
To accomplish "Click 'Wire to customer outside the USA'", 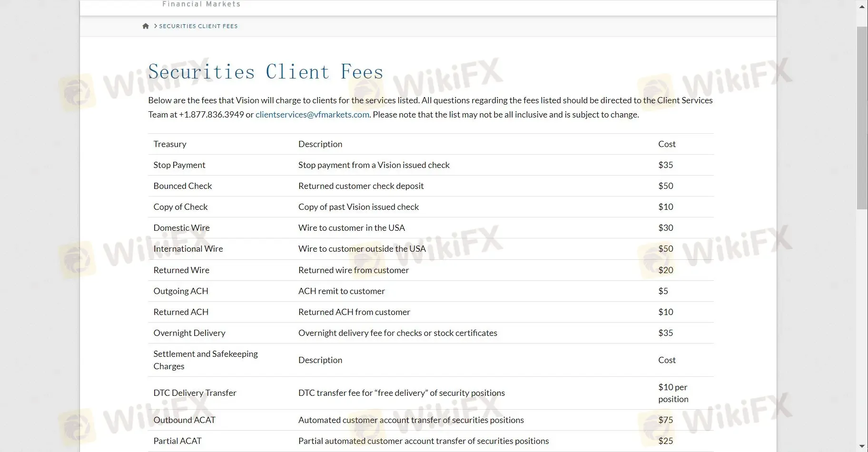I will pyautogui.click(x=362, y=249).
